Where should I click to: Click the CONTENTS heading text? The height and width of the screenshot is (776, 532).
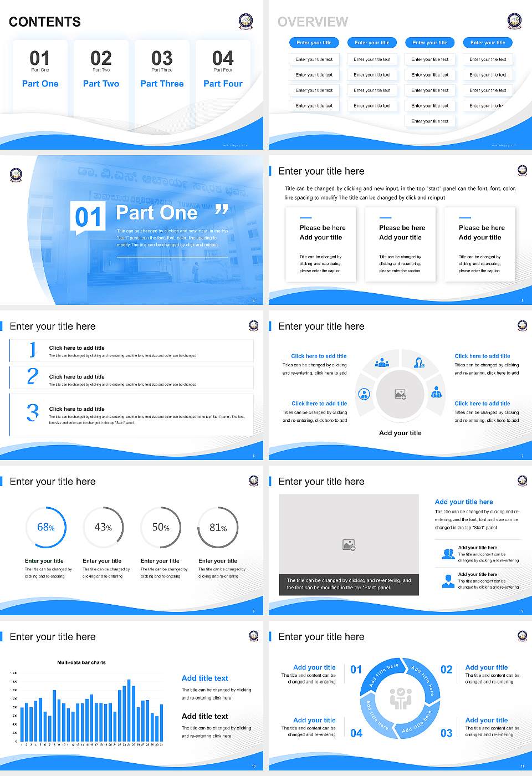(x=45, y=22)
